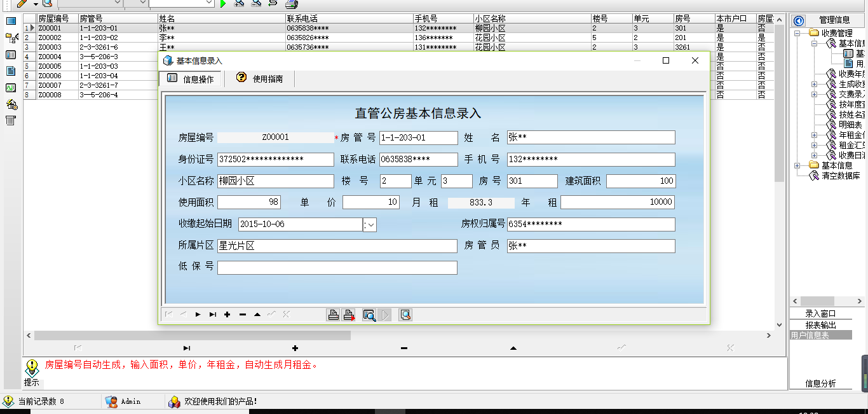Expand the 交费录入 tree node

coord(815,94)
